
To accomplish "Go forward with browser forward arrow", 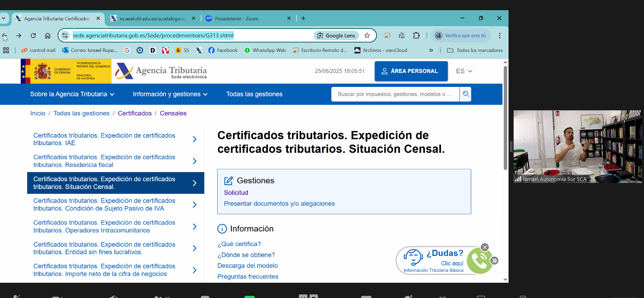I will click(x=19, y=36).
